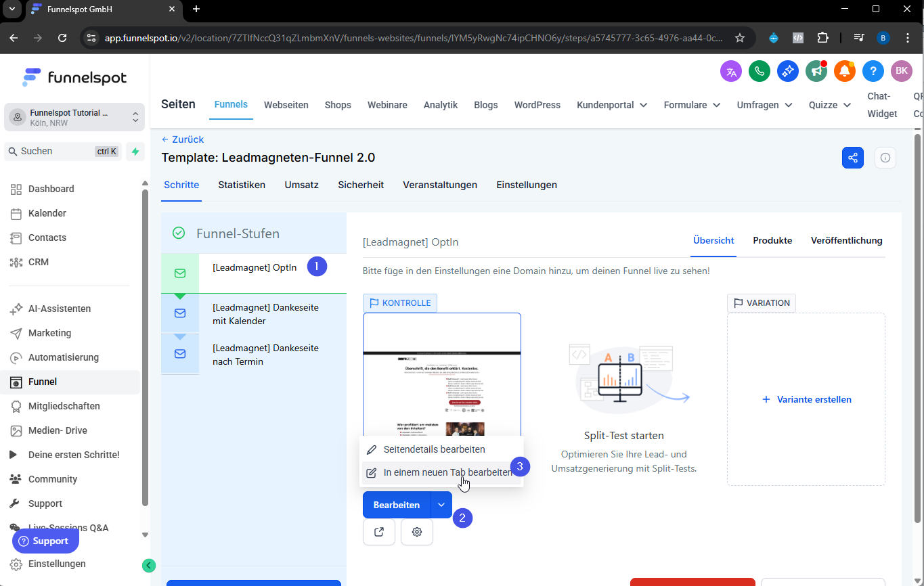Select the [Leadmagnet] OptIn funnel step
Viewport: 924px width, 586px height.
[254, 273]
